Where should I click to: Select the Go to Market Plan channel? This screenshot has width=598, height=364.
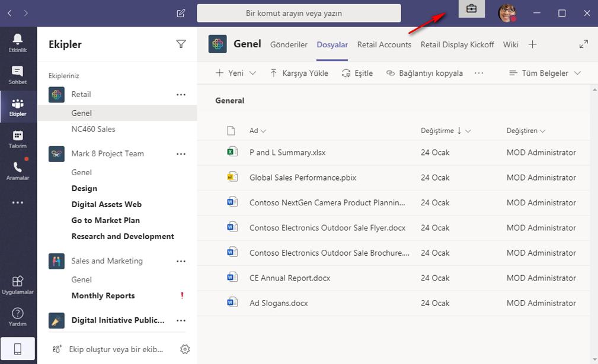[x=105, y=220]
